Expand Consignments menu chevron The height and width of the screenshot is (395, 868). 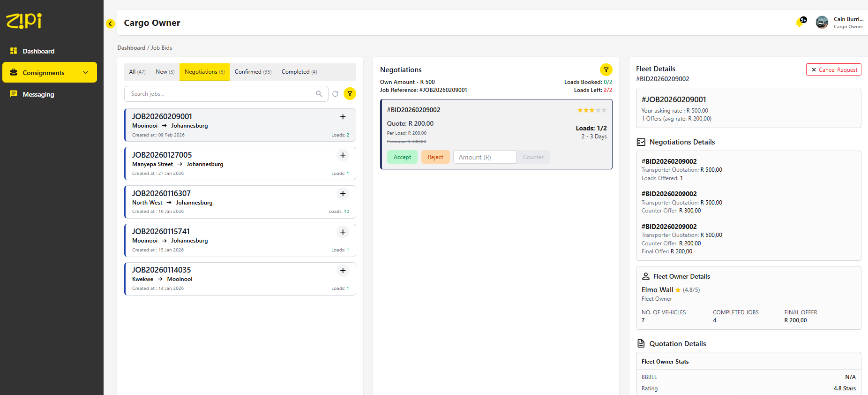pyautogui.click(x=85, y=73)
